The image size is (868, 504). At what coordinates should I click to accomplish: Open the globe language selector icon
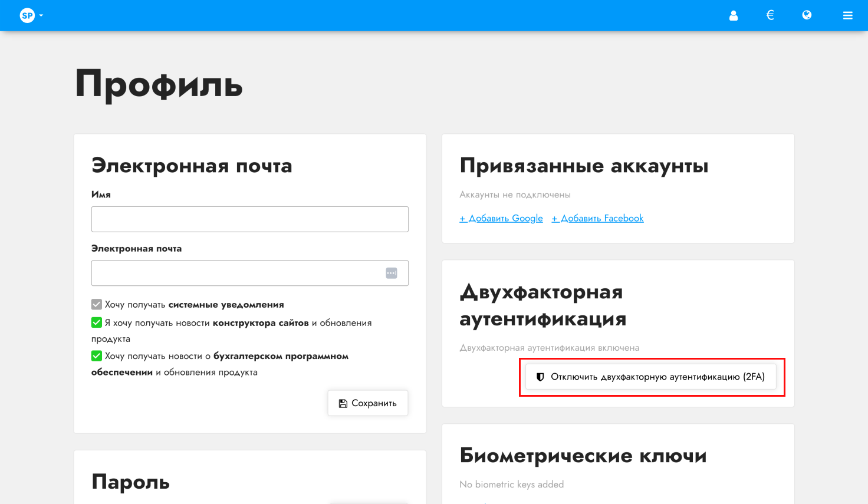807,15
